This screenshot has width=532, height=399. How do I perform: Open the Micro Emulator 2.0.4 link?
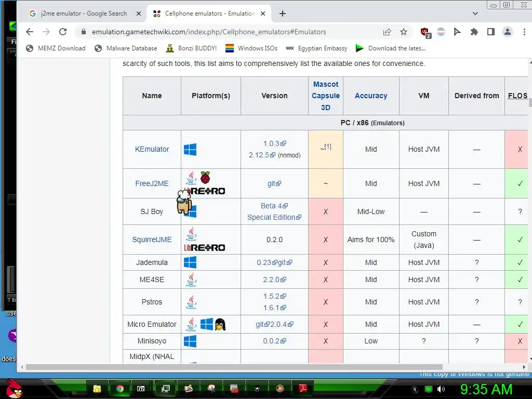[x=282, y=324]
